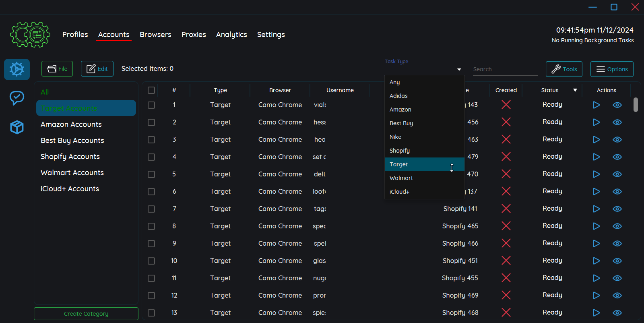Open the cube package sidebar icon
The height and width of the screenshot is (323, 644).
coord(17,127)
